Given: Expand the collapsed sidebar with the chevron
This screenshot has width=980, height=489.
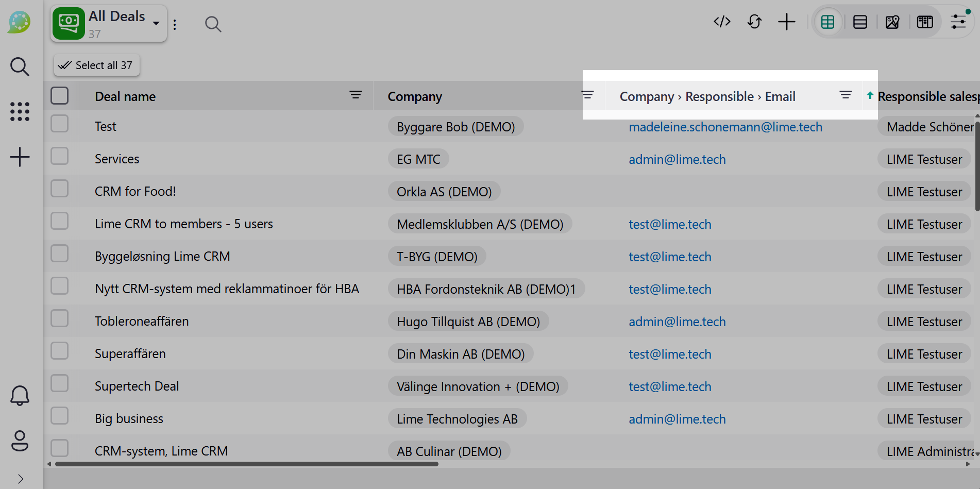Looking at the screenshot, I should tap(20, 477).
